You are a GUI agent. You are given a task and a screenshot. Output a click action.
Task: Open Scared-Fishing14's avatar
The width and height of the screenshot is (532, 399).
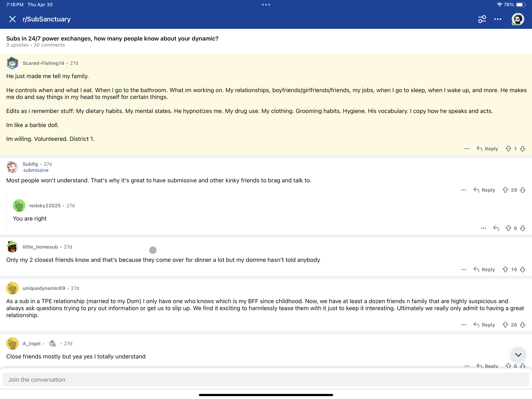(x=12, y=63)
